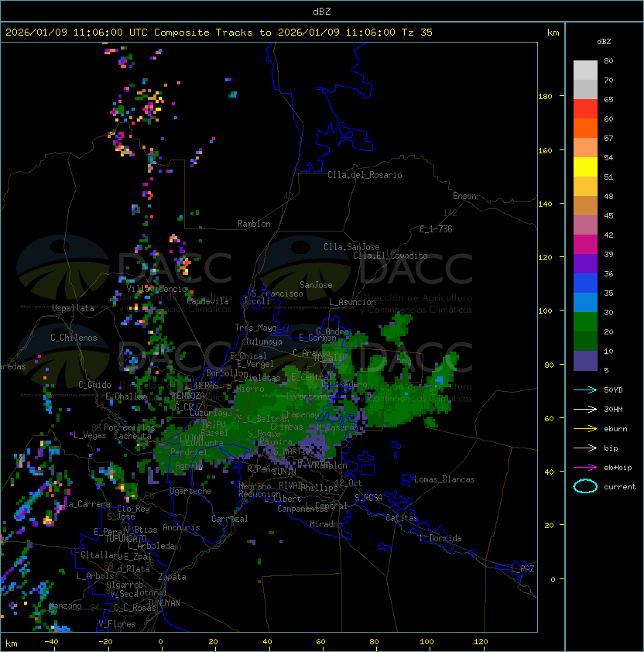
Task: Click the 'Clla.del_Rosario' map label
Action: pyautogui.click(x=365, y=175)
